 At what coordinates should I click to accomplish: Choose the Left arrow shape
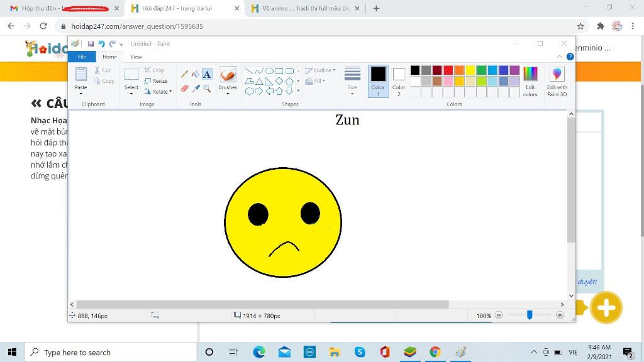(x=269, y=90)
